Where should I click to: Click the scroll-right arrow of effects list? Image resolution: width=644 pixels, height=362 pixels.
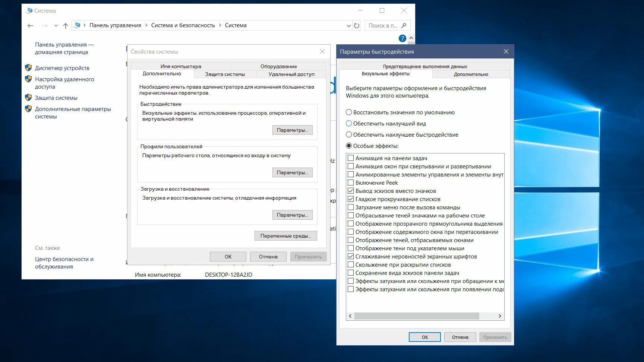click(x=500, y=316)
